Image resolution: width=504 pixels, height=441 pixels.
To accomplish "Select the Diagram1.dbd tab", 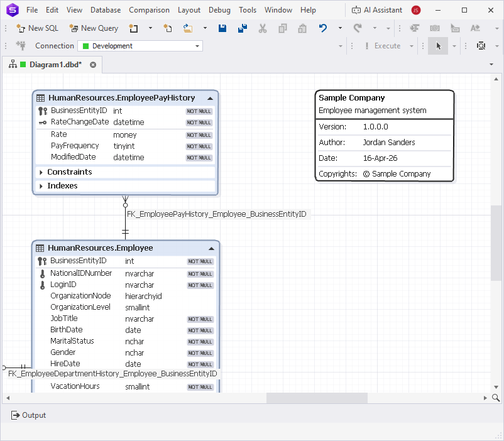I will (x=52, y=65).
